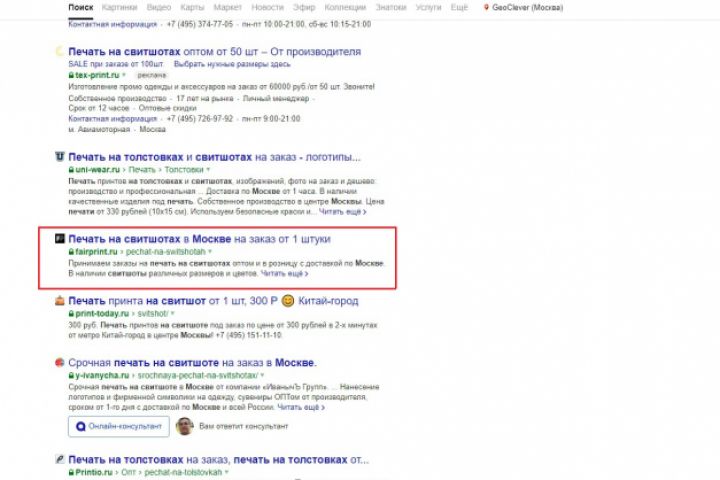Click the consultant avatar photo

click(184, 426)
